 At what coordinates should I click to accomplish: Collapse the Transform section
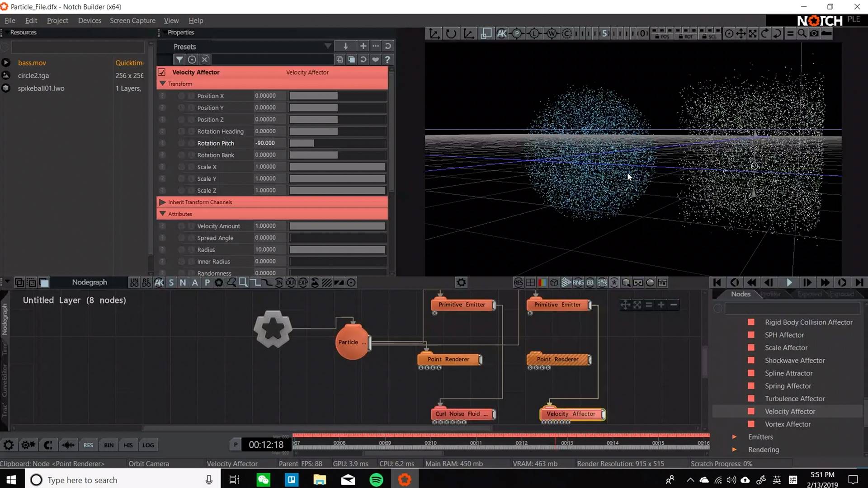pos(163,84)
